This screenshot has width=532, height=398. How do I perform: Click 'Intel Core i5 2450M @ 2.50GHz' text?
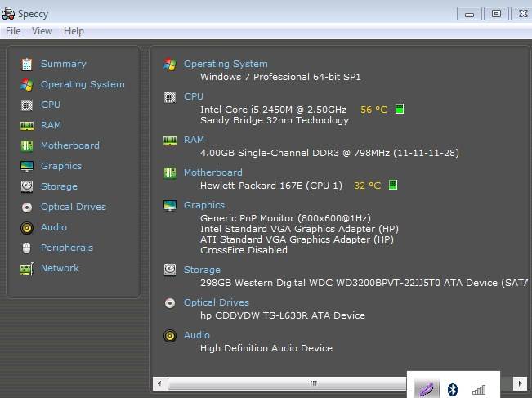click(x=273, y=110)
